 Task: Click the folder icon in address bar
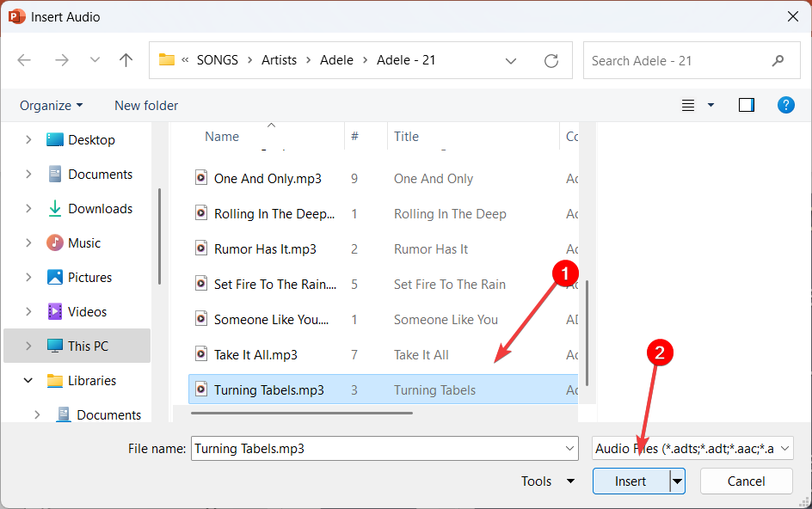(x=166, y=59)
